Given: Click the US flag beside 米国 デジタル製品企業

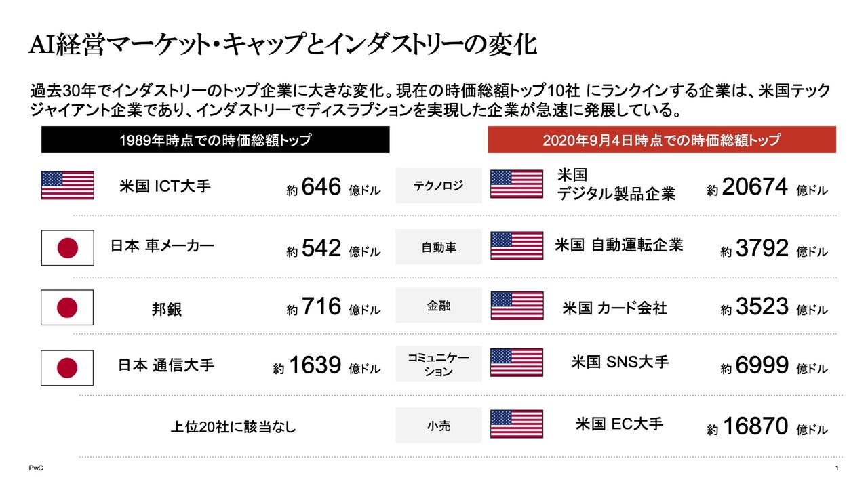Looking at the screenshot, I should (x=517, y=184).
